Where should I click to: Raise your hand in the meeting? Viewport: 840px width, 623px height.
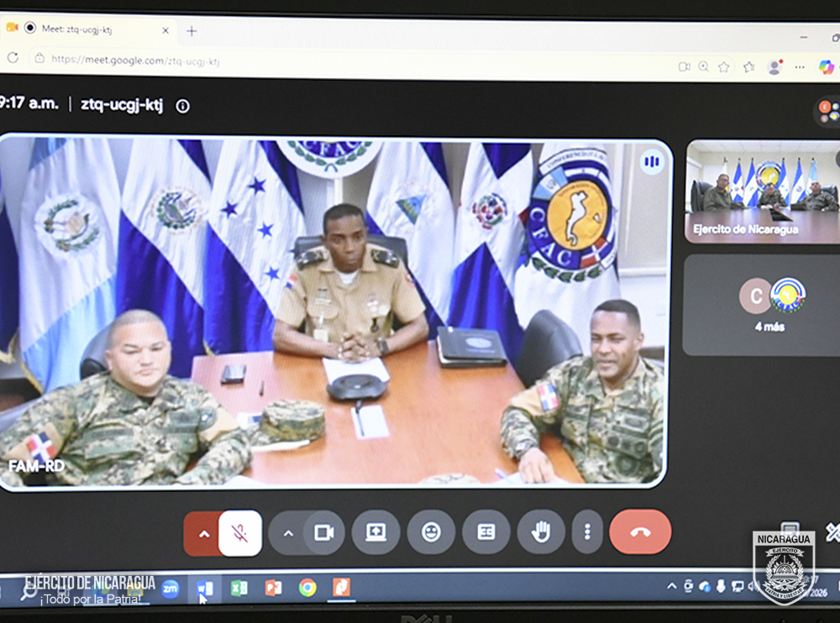pos(540,532)
